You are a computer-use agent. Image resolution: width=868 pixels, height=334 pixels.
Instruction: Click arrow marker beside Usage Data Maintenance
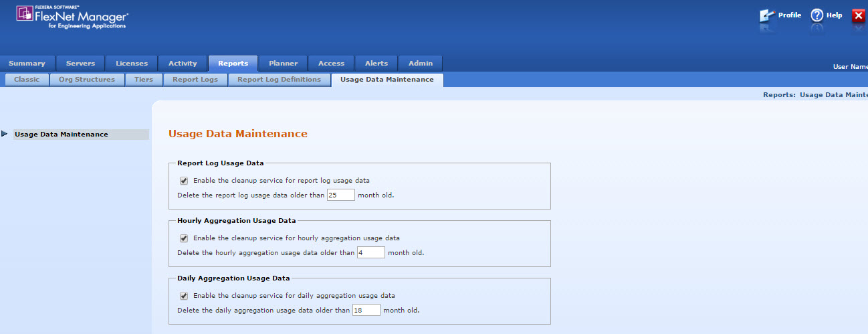[5, 134]
